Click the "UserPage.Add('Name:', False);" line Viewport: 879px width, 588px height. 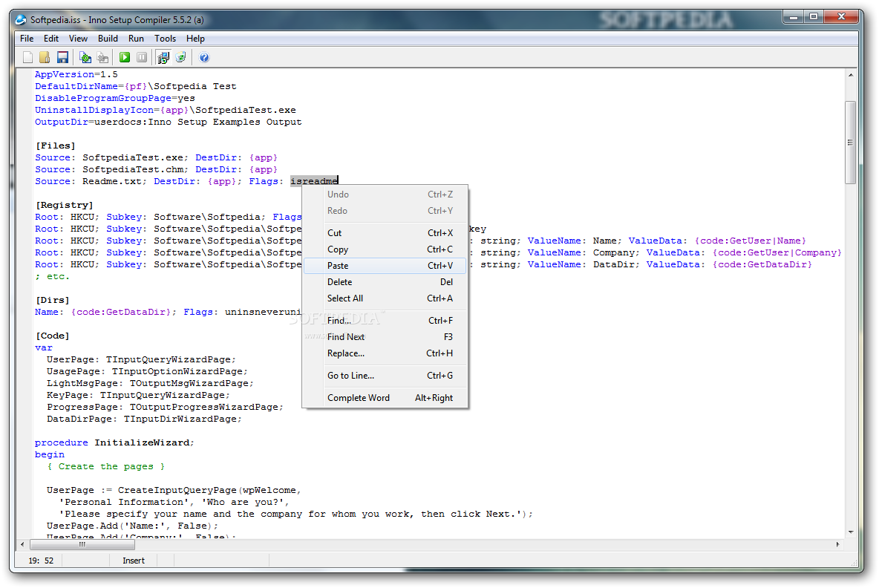tap(132, 526)
